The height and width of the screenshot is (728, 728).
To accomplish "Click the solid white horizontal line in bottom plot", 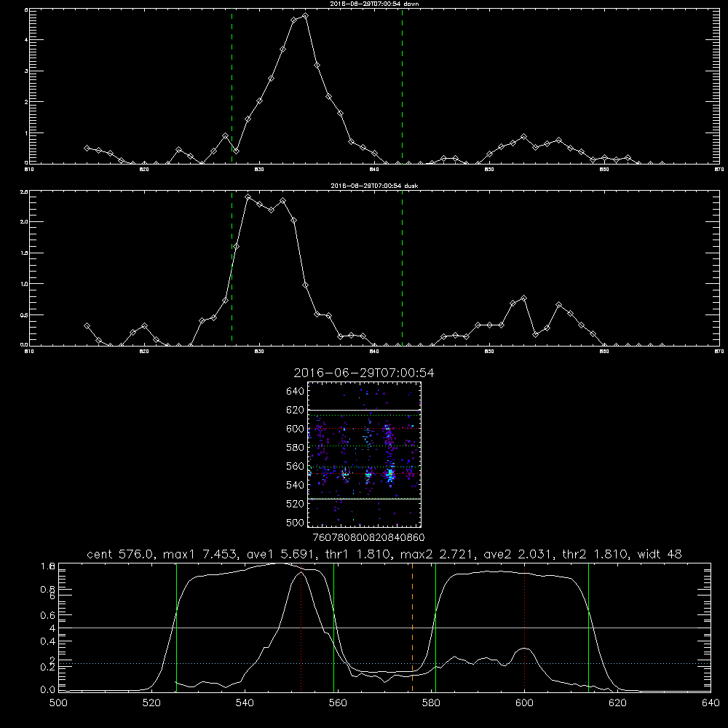I will [384, 628].
